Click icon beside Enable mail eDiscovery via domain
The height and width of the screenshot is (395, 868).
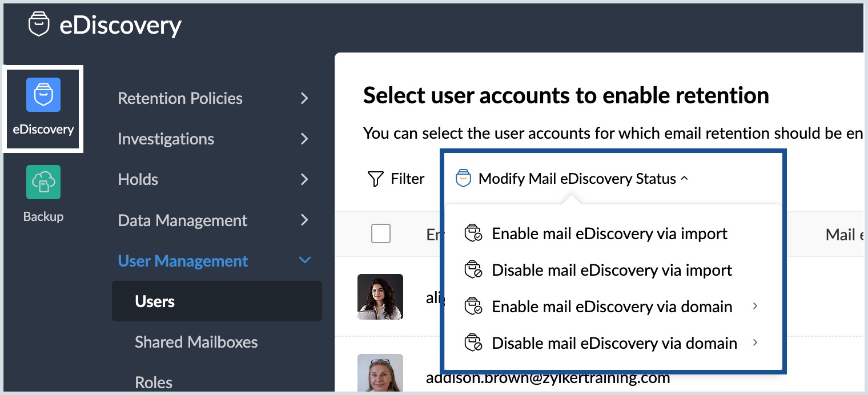tap(473, 307)
